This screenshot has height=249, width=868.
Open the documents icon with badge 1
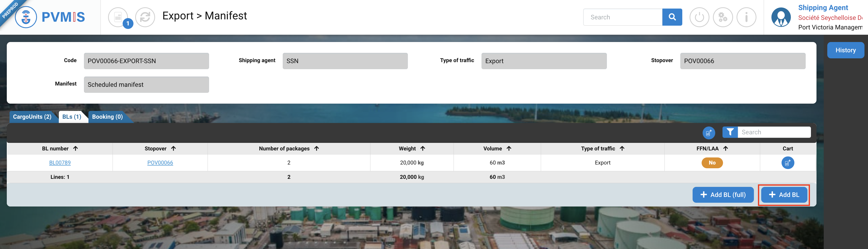[x=118, y=17]
